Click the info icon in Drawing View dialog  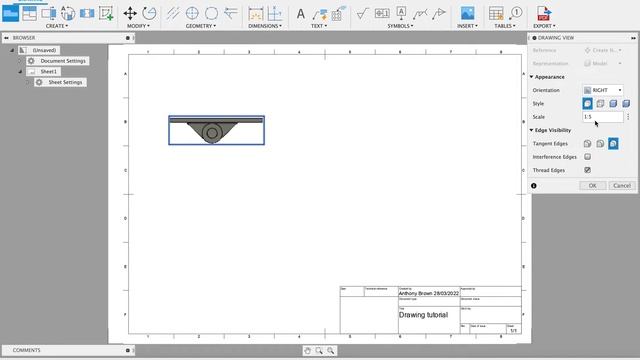tap(533, 186)
